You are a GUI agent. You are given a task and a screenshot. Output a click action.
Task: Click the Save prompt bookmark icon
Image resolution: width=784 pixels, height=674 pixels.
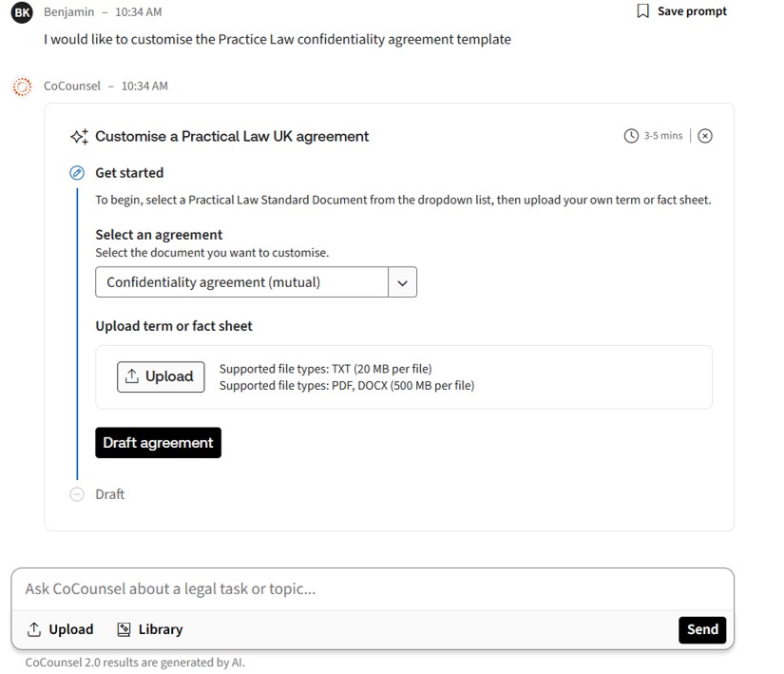click(x=643, y=11)
